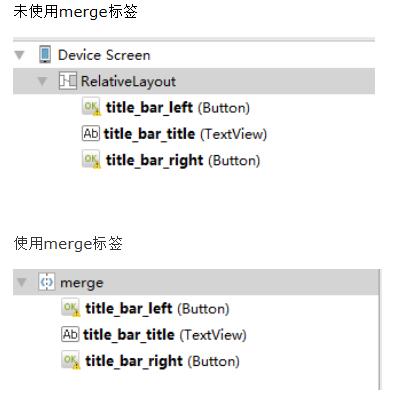Click TextView Ab icon under RelativeLayout
This screenshot has width=399, height=401.
click(91, 133)
